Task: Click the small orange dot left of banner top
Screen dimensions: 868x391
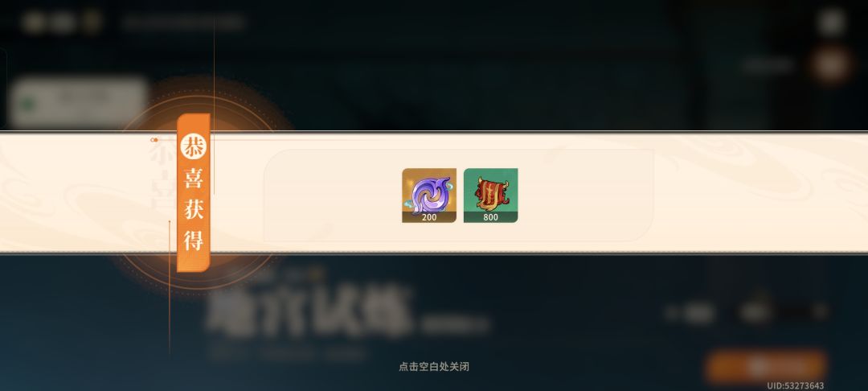Action: 155,140
